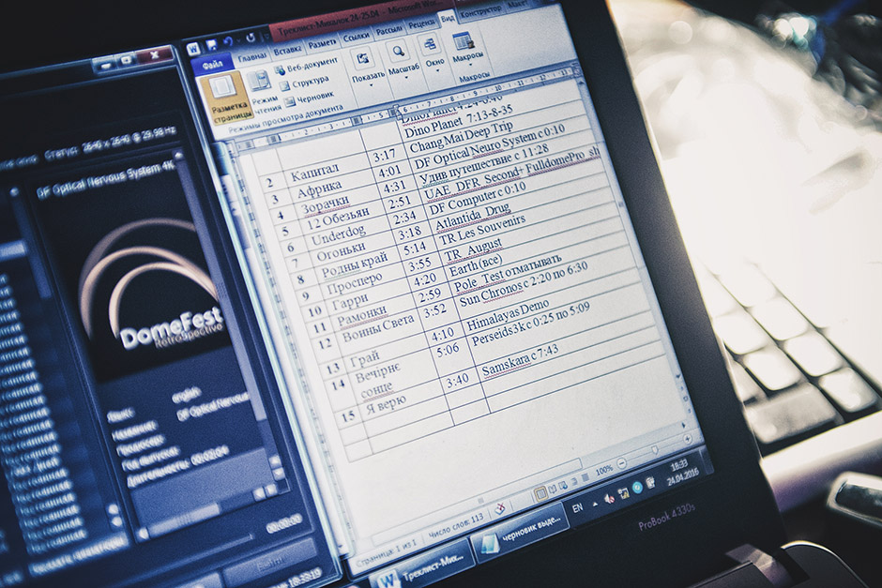Screen dimensions: 882x588
Task: Click the черновик выде... taskbar button
Action: (x=521, y=531)
